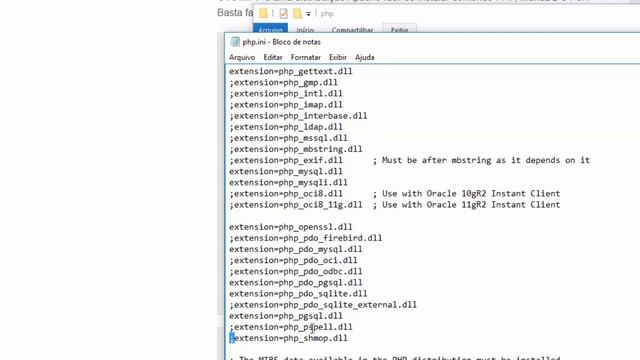Click the properties checkmark icon in Explorer toolbar
The width and height of the screenshot is (640, 360).
[x=283, y=13]
